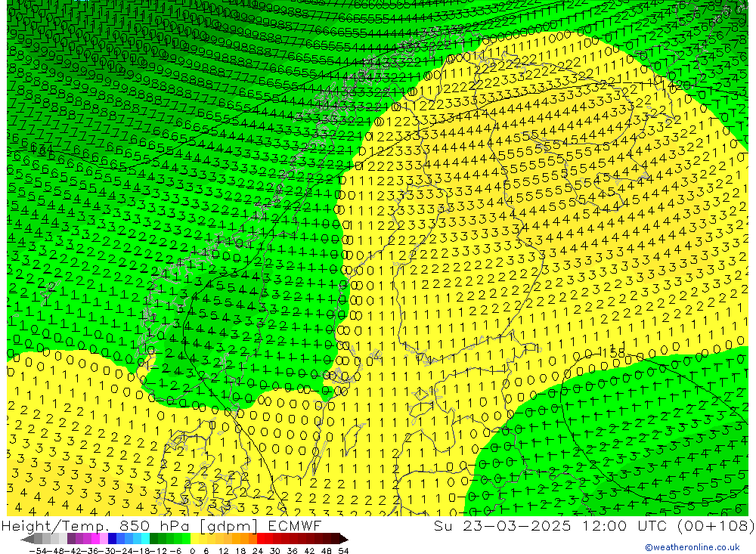Click the scale label 54
Screen dimensions: 756x554
point(343,551)
